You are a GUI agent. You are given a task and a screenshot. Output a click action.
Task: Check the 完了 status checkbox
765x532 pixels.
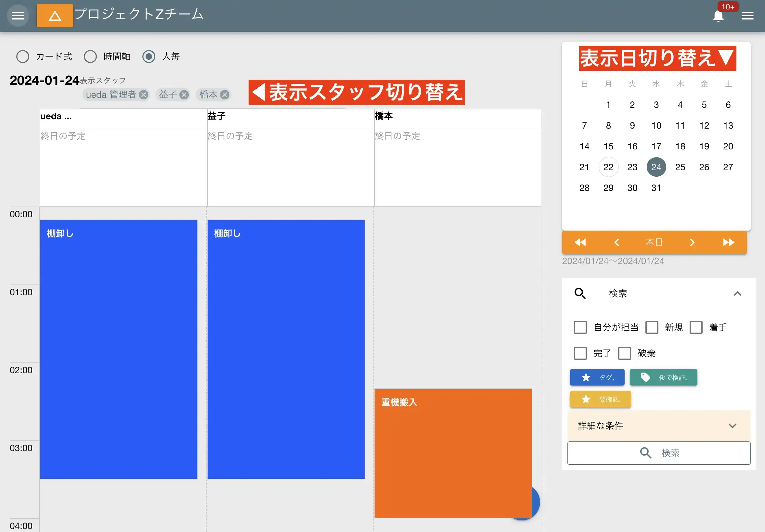(x=580, y=353)
